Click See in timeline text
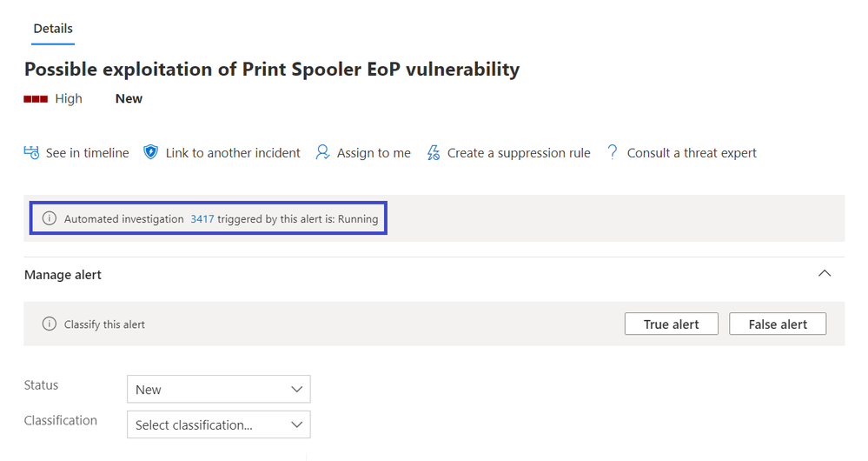 click(x=88, y=153)
